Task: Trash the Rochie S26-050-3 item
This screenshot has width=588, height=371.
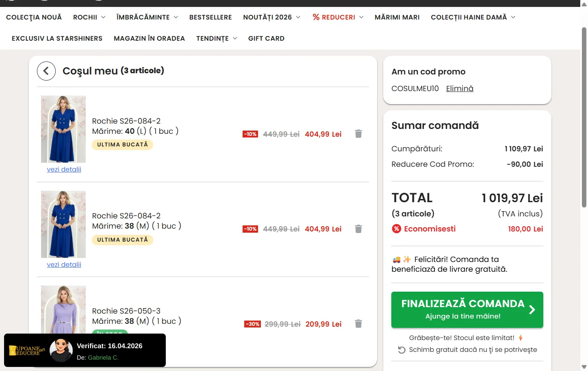Action: click(x=358, y=324)
